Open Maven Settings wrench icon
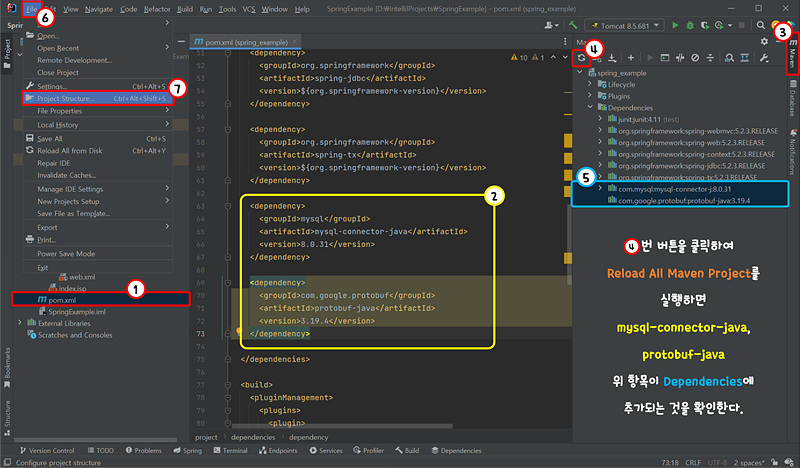This screenshot has width=800, height=468. click(x=764, y=58)
